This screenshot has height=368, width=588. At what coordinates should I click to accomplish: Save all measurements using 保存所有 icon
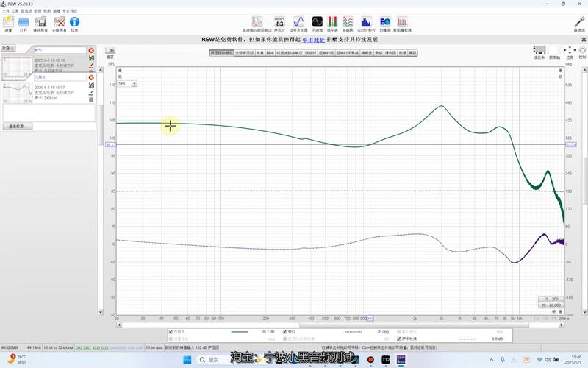pos(40,24)
